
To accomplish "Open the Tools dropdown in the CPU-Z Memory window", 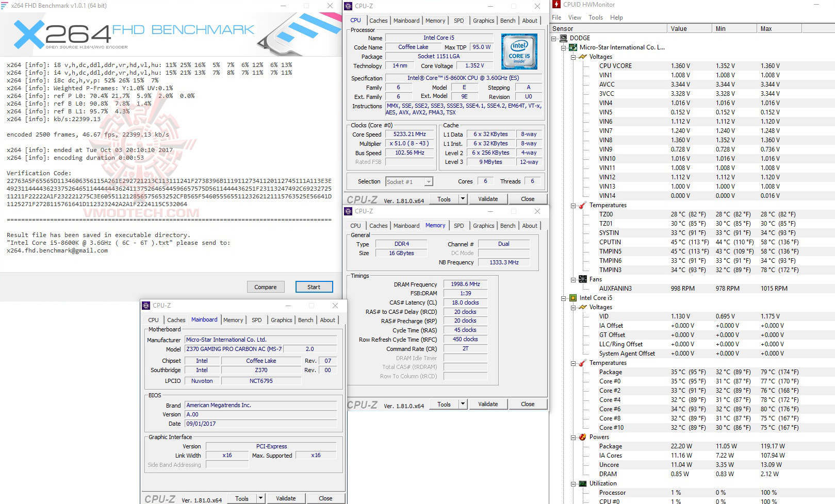I will [463, 404].
